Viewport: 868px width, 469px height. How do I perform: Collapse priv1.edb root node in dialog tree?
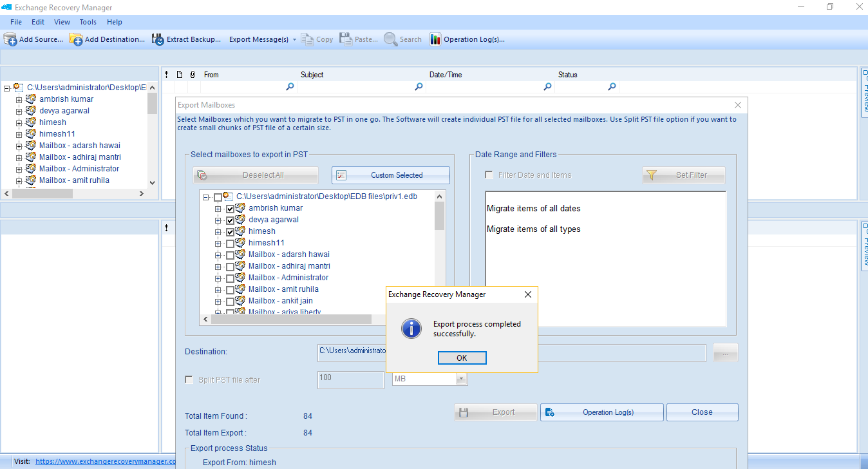point(206,197)
